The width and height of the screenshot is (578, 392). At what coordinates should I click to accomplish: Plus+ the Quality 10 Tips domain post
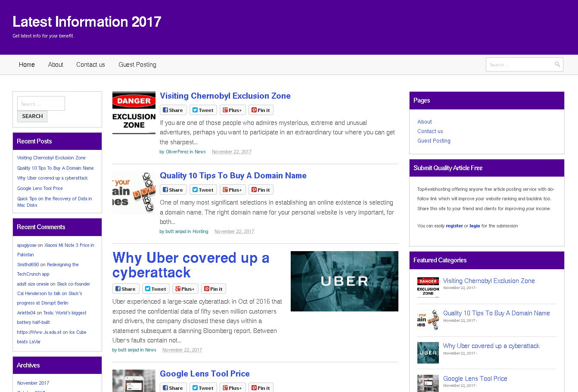[233, 190]
